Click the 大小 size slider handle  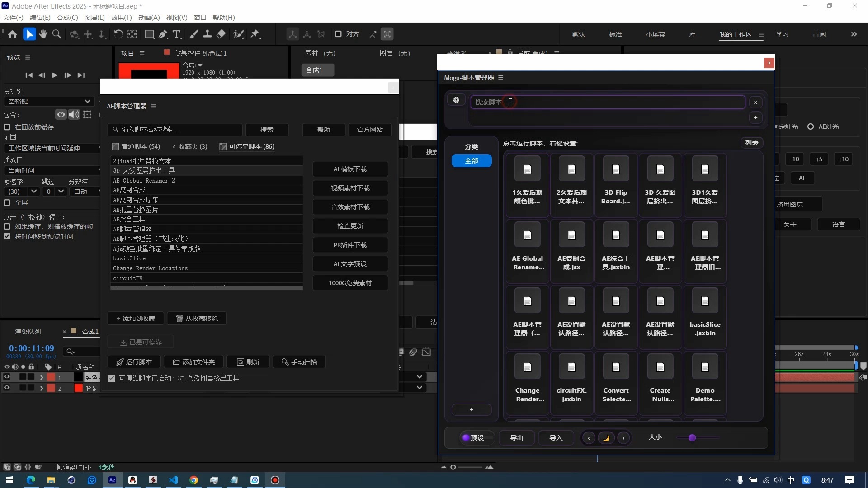pos(692,438)
